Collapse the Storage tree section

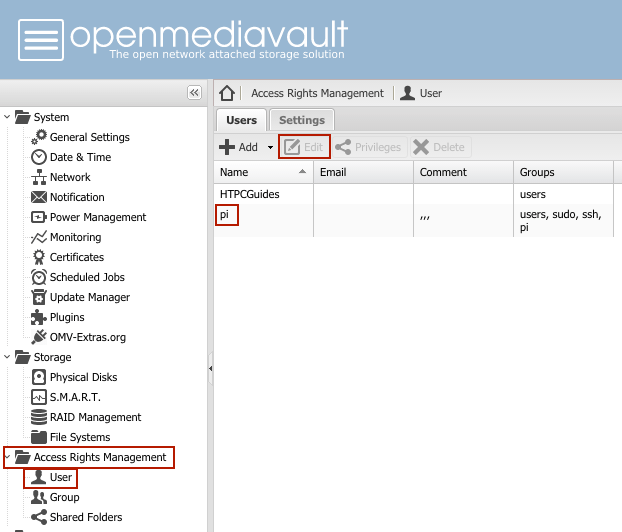8,357
